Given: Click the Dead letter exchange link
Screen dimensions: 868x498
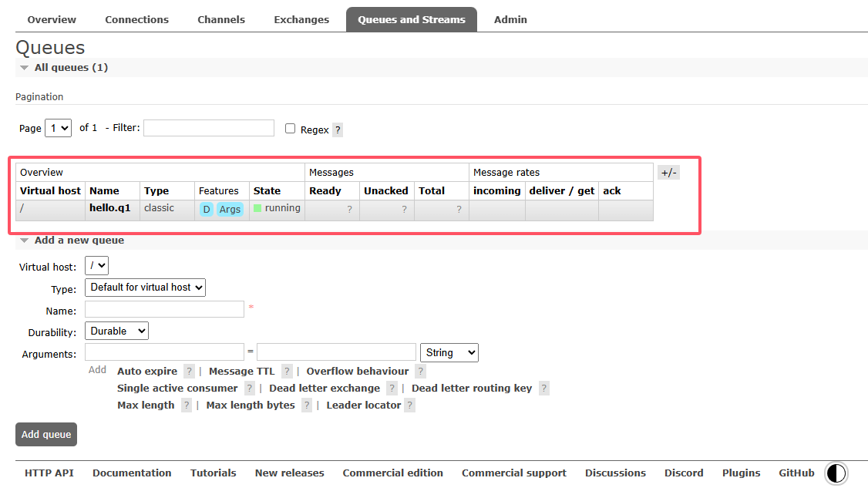Looking at the screenshot, I should pyautogui.click(x=325, y=389).
